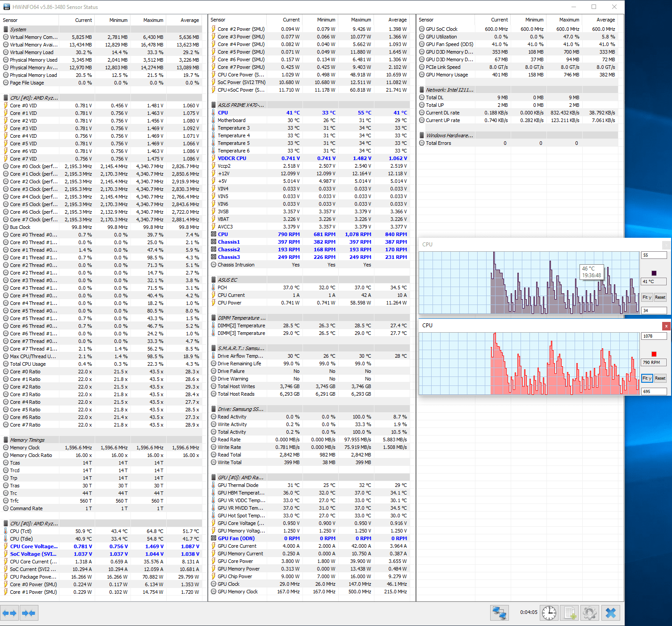
Task: Click the lightning icon beside CPU Package Power
Action: coord(6,577)
